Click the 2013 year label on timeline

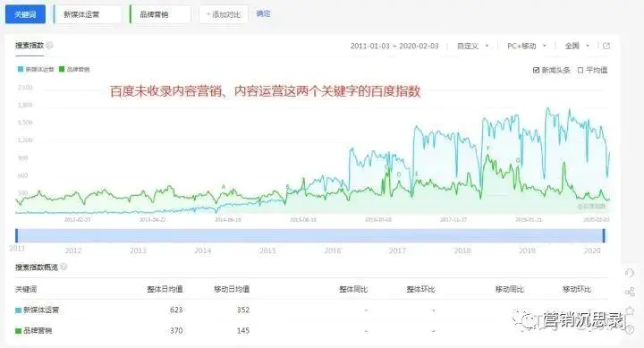(x=138, y=250)
